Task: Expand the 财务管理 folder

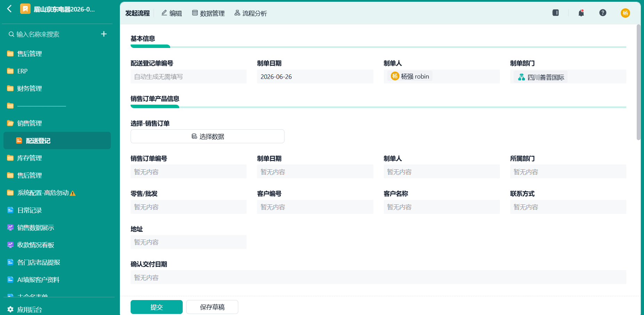Action: pos(10,88)
